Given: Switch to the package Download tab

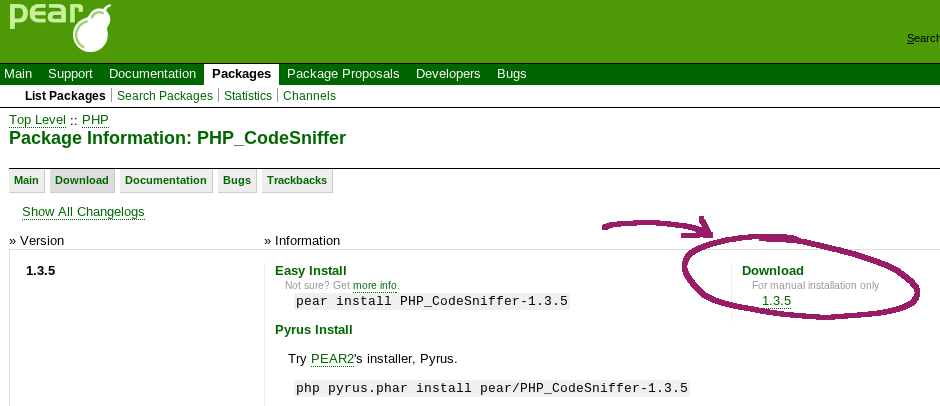Looking at the screenshot, I should tap(82, 181).
